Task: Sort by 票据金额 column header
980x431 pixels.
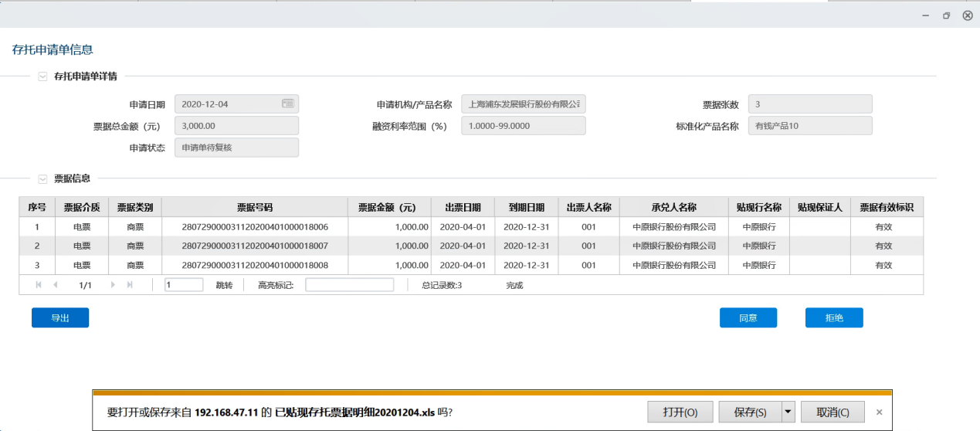Action: point(387,207)
